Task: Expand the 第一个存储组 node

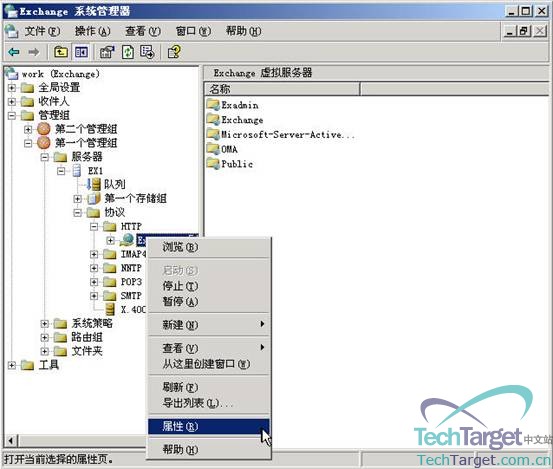Action: [78, 199]
